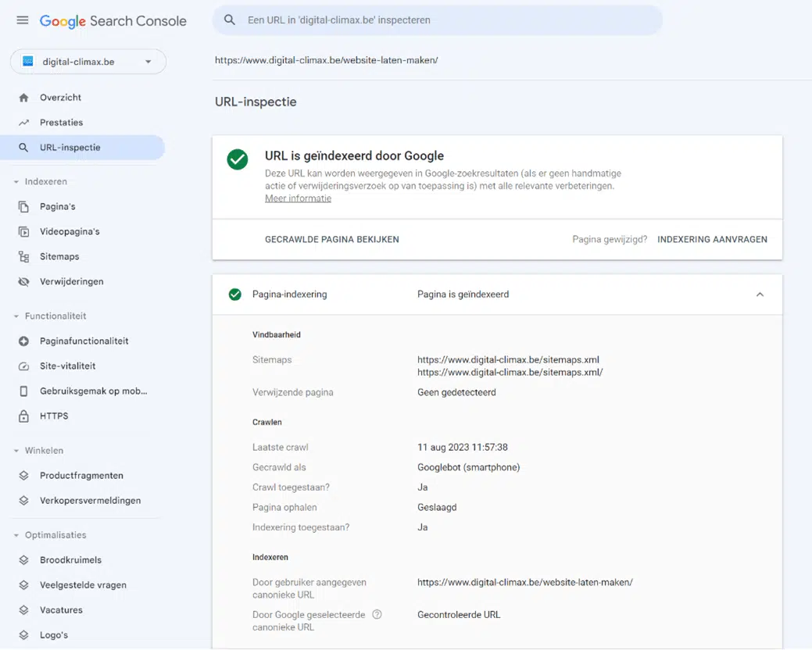Click the 'Geslaagd' page fetch value
The height and width of the screenshot is (650, 812).
(437, 508)
